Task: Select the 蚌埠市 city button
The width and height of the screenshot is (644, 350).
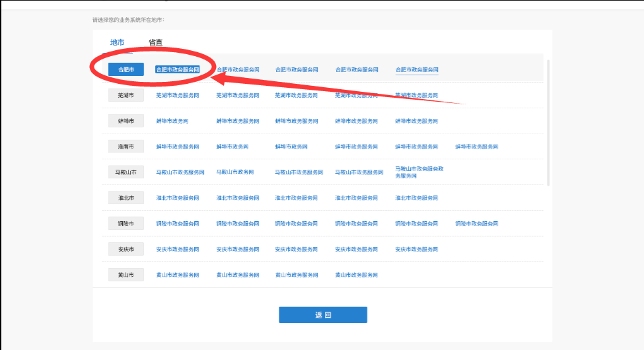Action: coord(125,121)
